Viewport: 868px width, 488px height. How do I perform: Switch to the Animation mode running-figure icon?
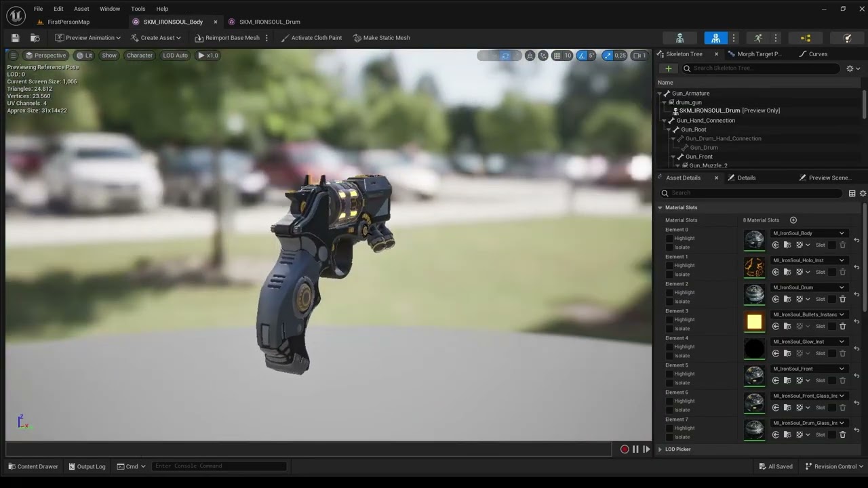(758, 38)
